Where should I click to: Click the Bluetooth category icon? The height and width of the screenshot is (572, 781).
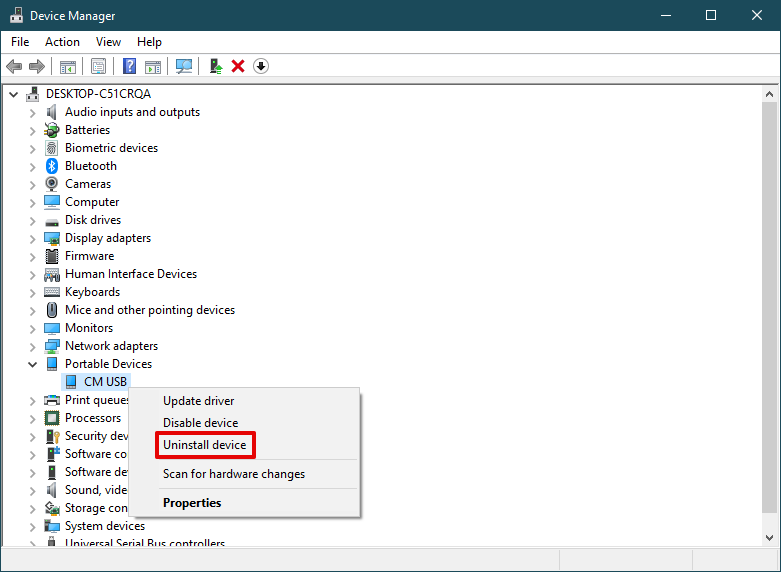pyautogui.click(x=52, y=166)
